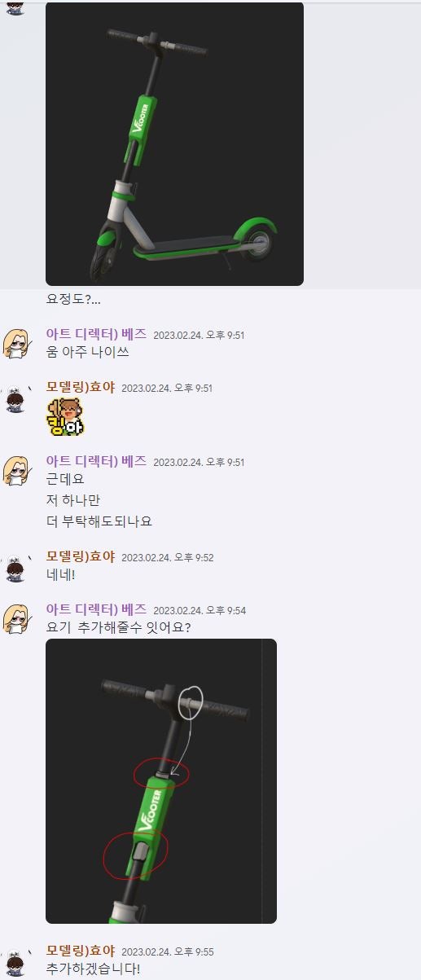Select the "요정도?..." message text
421x980 pixels.
pos(73,299)
